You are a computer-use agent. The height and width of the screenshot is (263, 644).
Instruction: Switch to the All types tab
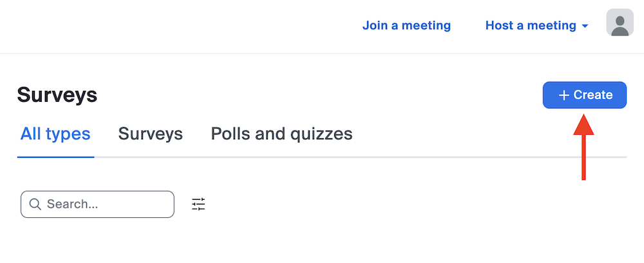pos(55,134)
